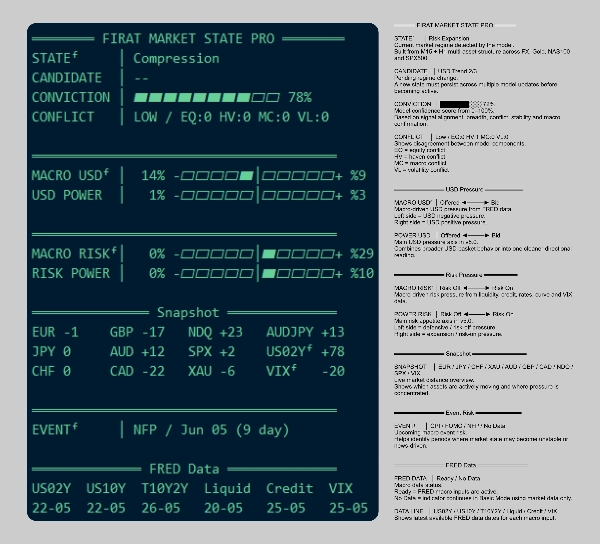Select the USD POWER row label
The width and height of the screenshot is (600, 544).
(67, 195)
